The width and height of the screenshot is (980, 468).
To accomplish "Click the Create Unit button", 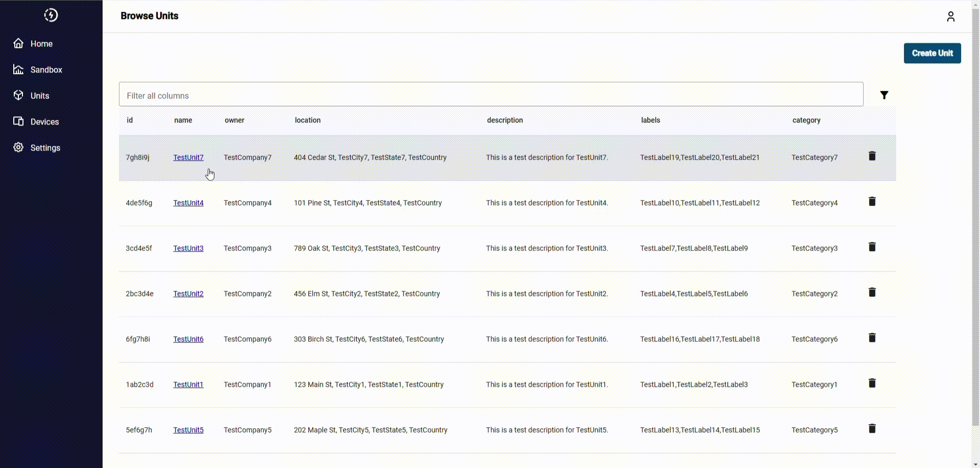I will click(932, 53).
